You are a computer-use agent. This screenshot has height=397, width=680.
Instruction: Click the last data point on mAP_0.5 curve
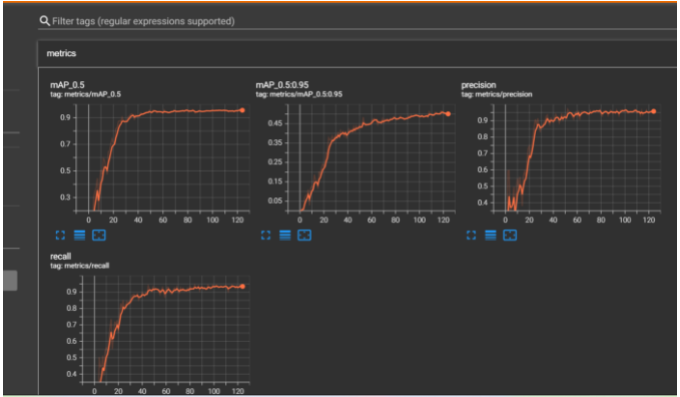tap(242, 110)
